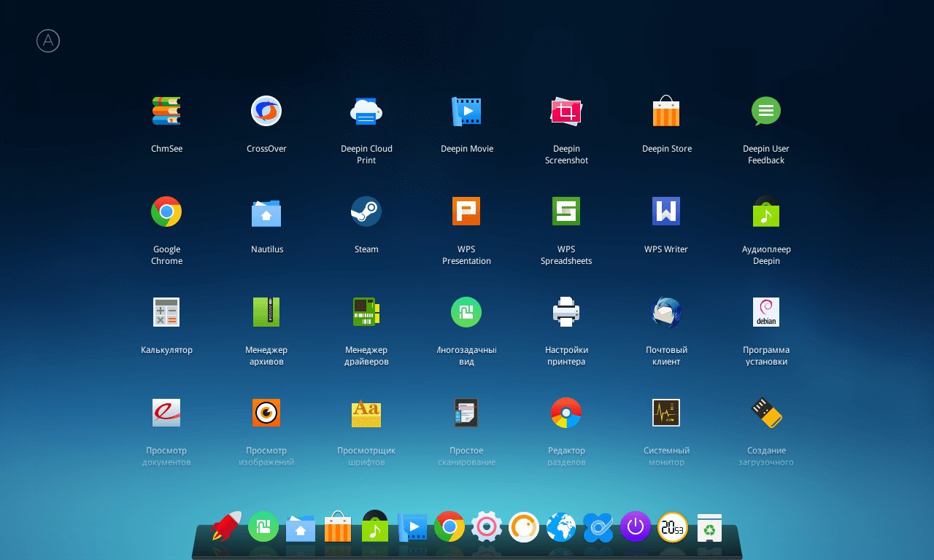
Task: Open settings gear in the dock
Action: (487, 526)
